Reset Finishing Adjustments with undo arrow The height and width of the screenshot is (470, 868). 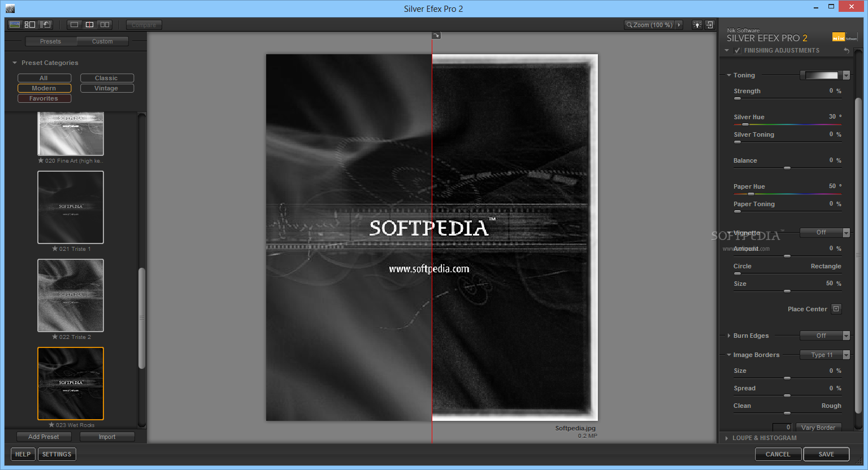847,50
